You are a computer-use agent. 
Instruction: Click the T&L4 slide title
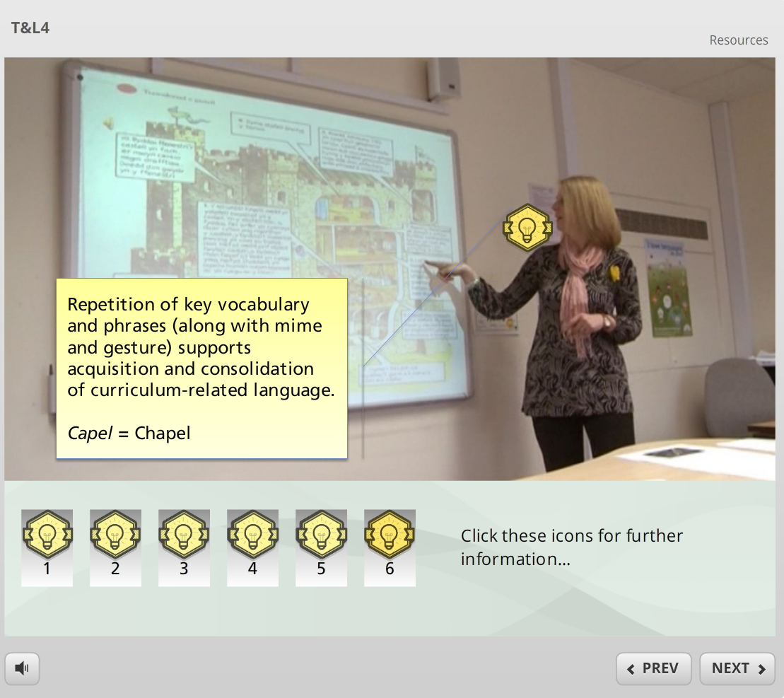[x=30, y=28]
